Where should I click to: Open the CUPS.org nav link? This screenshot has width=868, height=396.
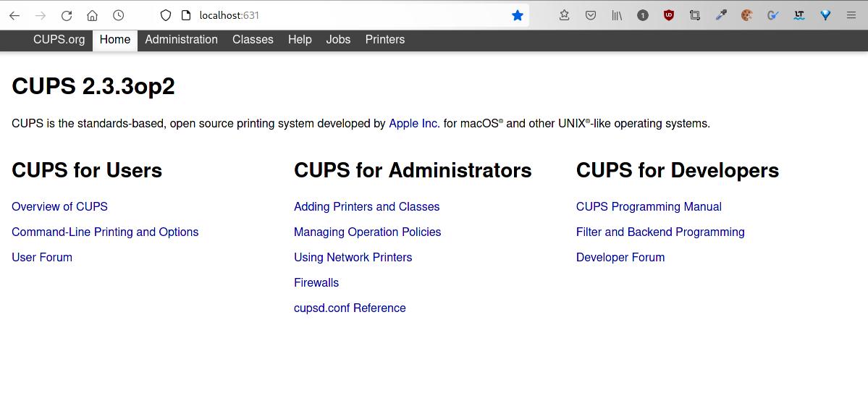tap(59, 39)
